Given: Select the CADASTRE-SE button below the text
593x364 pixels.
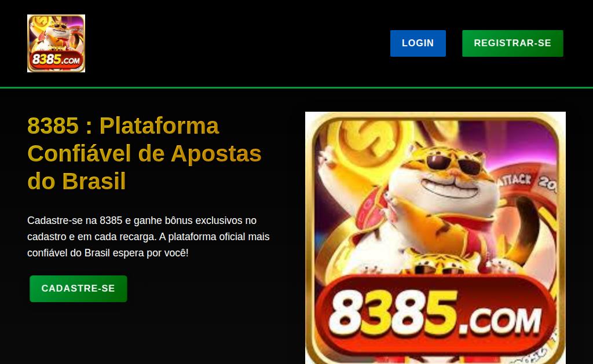Looking at the screenshot, I should click(78, 288).
